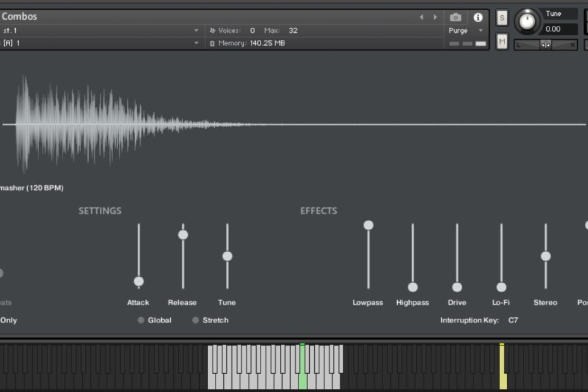Screen dimensions: 588x392
Task: Click the pan slider center marker
Action: pyautogui.click(x=546, y=45)
